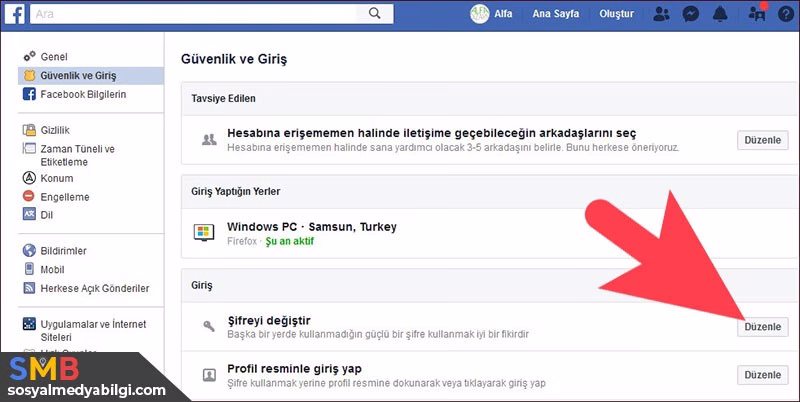Click the gears icon beside Genel

coord(30,56)
